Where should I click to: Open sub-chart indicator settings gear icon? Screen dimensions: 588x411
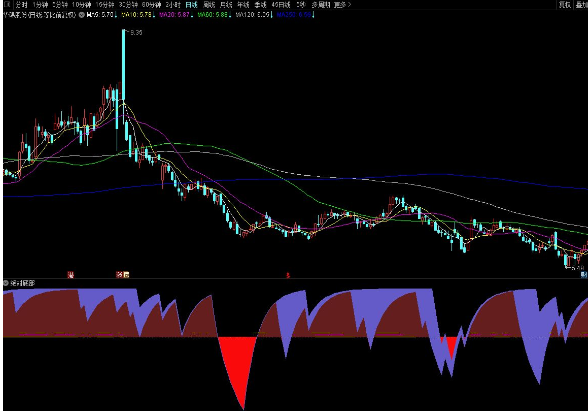(6, 283)
